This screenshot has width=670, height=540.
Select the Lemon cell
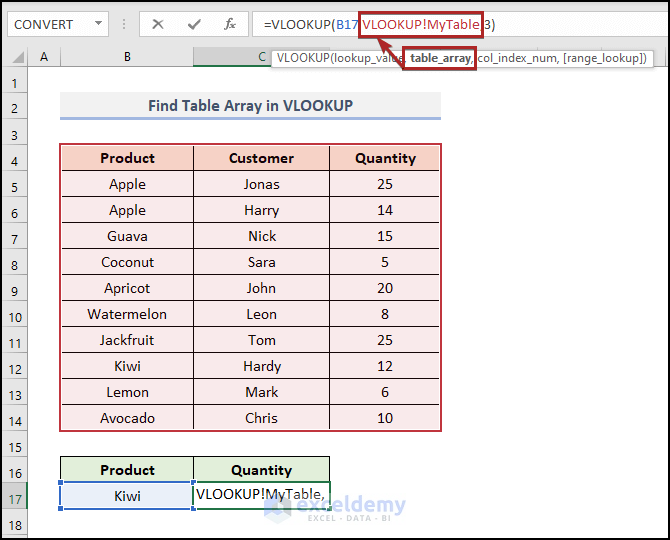coord(127,392)
